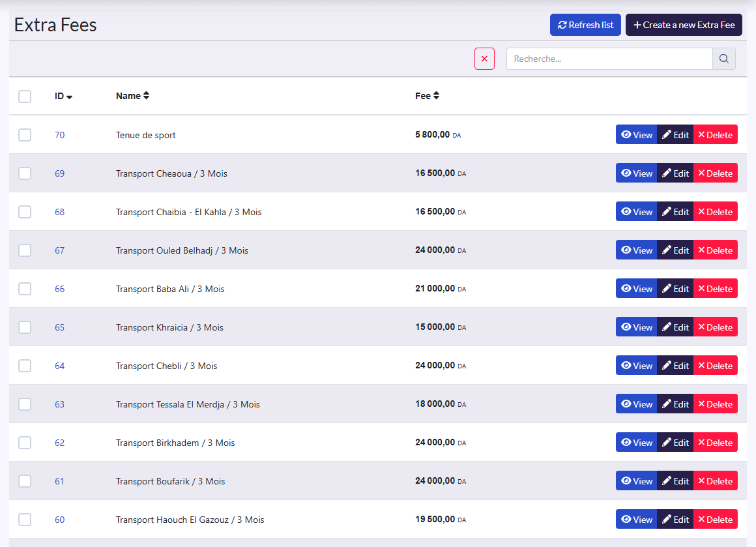Viewport: 756px width, 547px height.
Task: Click the name Transport Khraicia / 3 Mois
Action: pos(169,327)
